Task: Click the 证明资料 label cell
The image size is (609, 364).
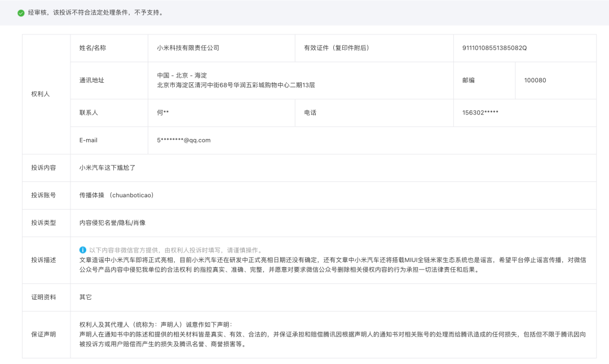Action: [x=46, y=298]
